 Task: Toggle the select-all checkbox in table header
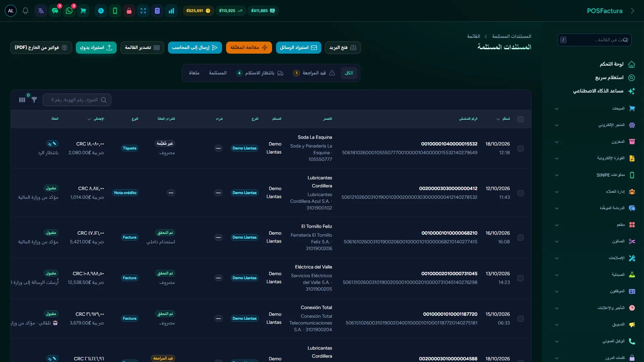coord(521,119)
